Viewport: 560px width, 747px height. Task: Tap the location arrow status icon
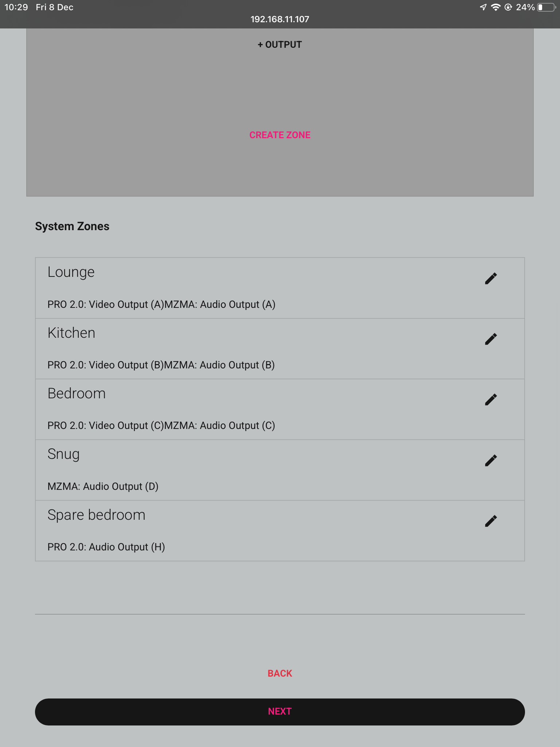tap(483, 7)
